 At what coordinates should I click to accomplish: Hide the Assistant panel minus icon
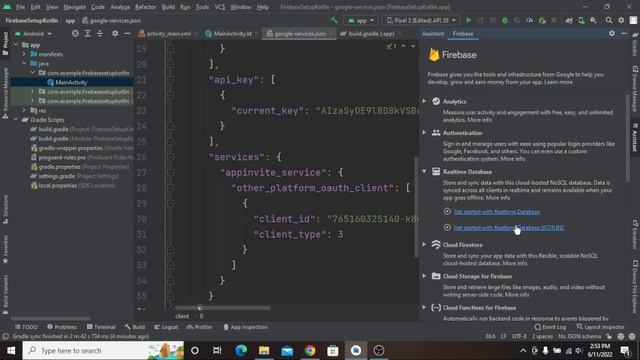coord(624,33)
